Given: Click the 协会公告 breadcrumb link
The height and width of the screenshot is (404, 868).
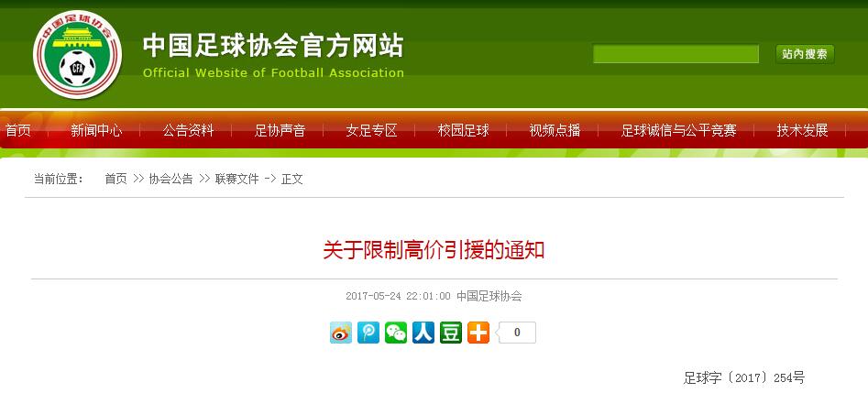Looking at the screenshot, I should point(170,179).
